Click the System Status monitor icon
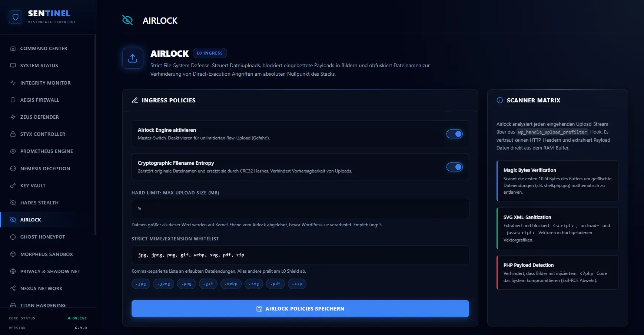Viewport: 644px width, 335px height. [13, 66]
